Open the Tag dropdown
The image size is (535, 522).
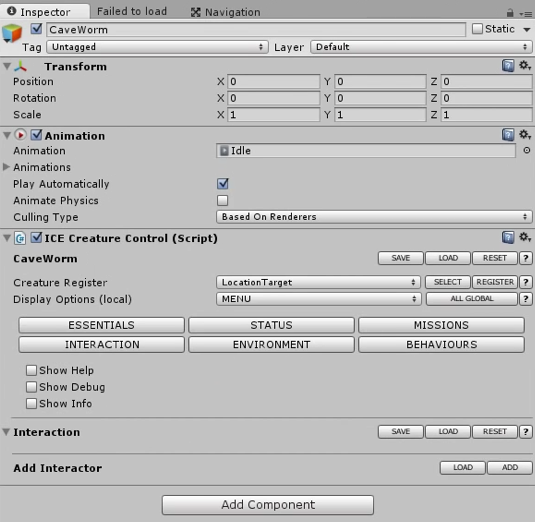(157, 47)
